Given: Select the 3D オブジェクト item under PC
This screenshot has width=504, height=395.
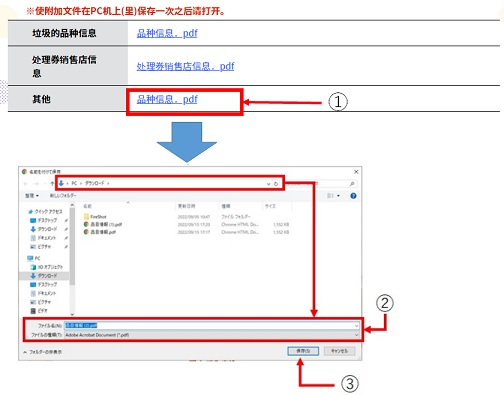Looking at the screenshot, I should click(x=46, y=267).
